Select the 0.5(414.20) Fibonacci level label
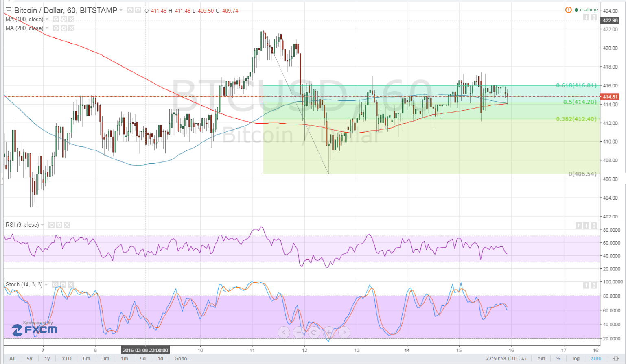 (580, 102)
